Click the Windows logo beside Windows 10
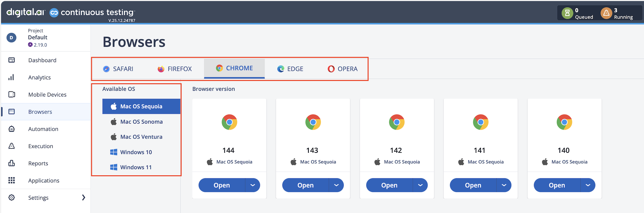Screen dimensions: 644x213 point(114,152)
